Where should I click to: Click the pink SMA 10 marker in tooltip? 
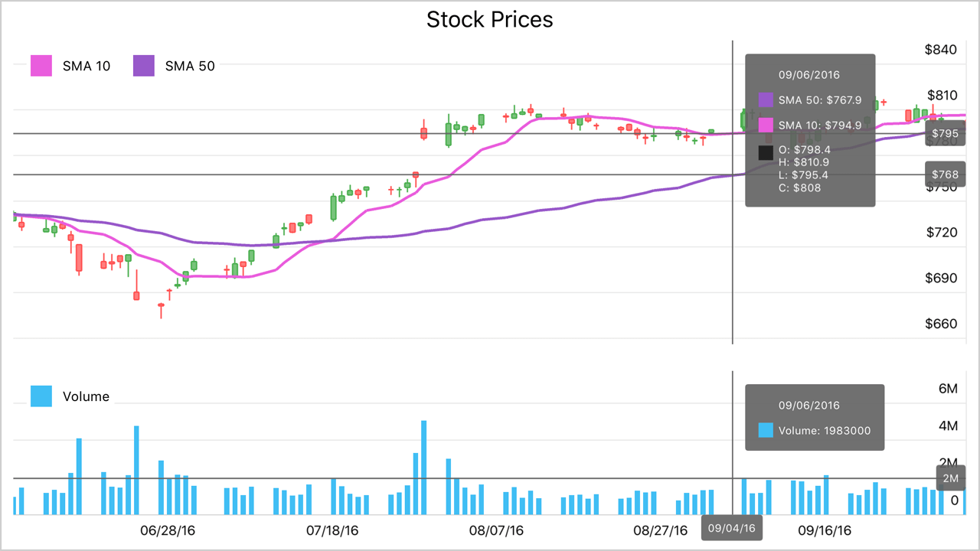coord(766,125)
